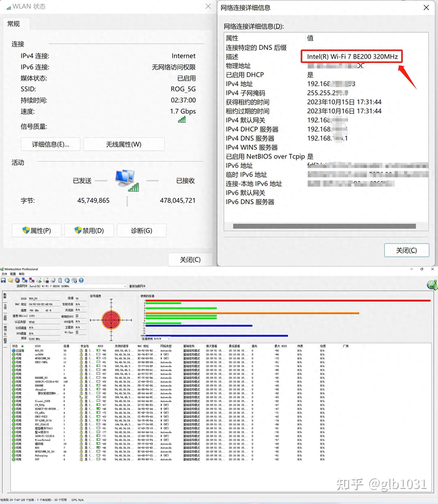Click the document with blue checkmark toolbar icon
Image resolution: width=438 pixels, height=504 pixels.
click(x=53, y=280)
